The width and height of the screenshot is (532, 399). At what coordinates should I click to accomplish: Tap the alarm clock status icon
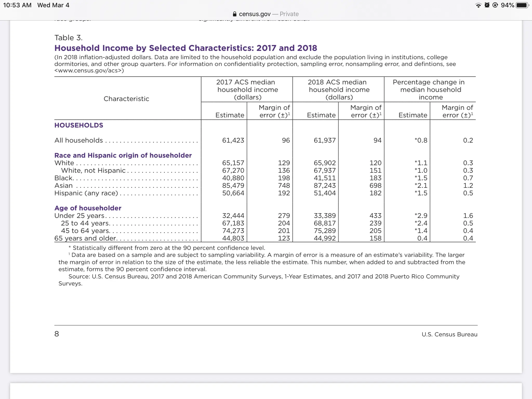click(x=487, y=5)
